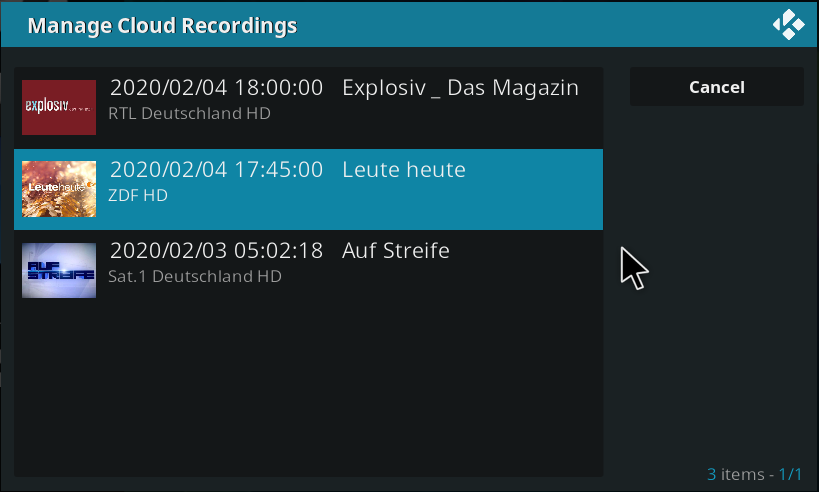Image resolution: width=819 pixels, height=492 pixels.
Task: Click the Explosiv red thumbnail image
Action: tap(59, 107)
